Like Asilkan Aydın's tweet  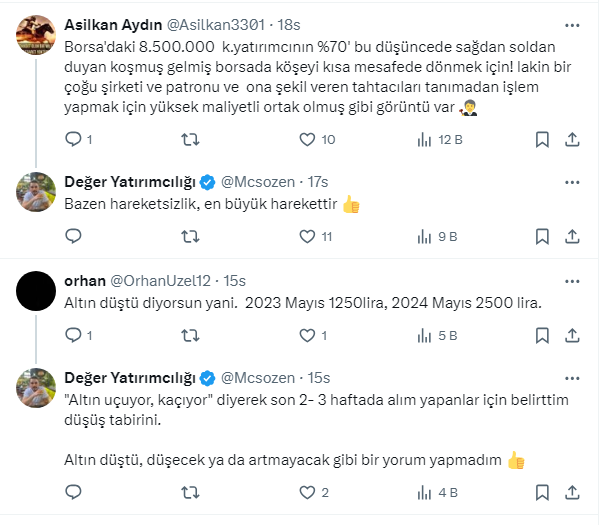[307, 139]
